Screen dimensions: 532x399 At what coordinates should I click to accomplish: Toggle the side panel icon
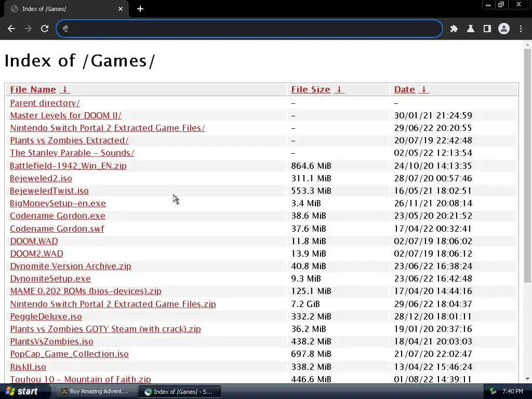[487, 29]
